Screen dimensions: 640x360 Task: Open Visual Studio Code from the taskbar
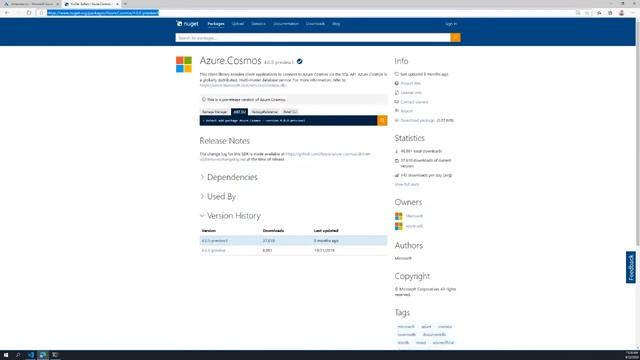[31, 355]
